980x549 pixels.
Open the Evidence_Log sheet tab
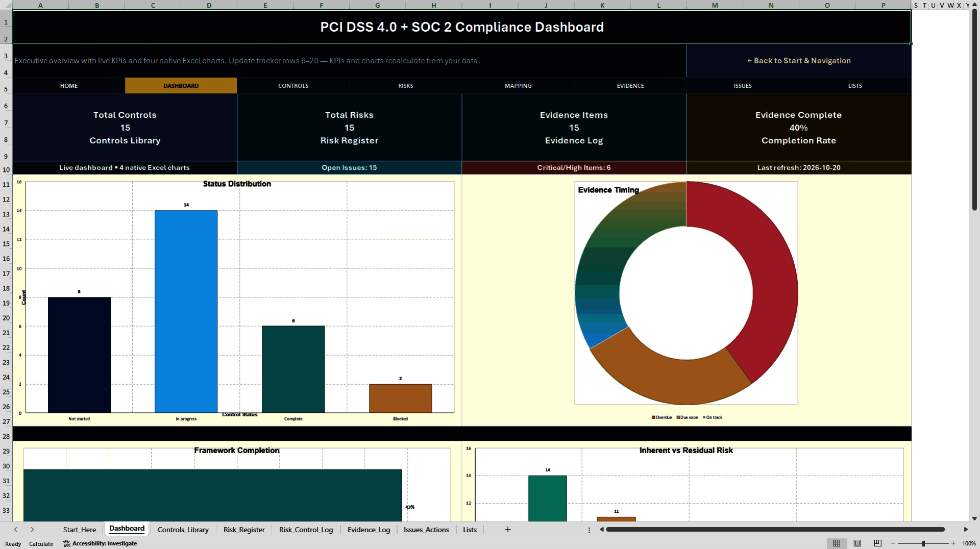(x=369, y=530)
